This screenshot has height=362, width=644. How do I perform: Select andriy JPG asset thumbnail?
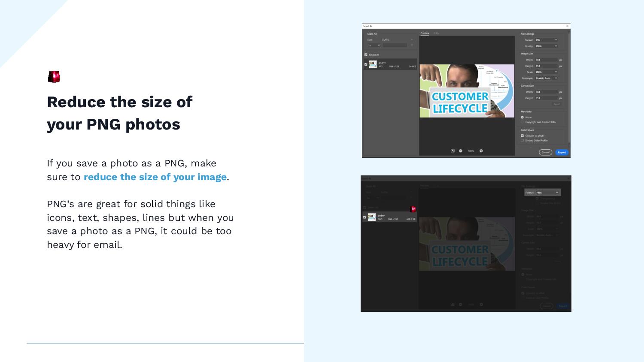373,64
